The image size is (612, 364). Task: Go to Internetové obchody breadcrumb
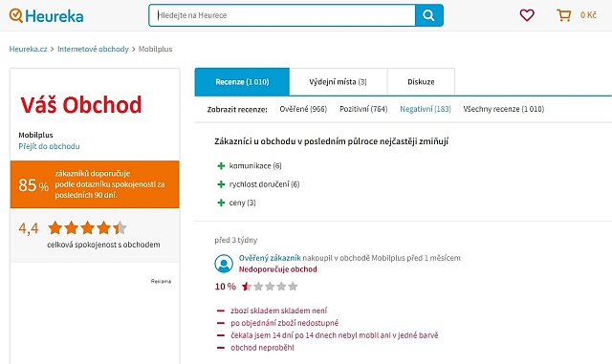click(93, 49)
